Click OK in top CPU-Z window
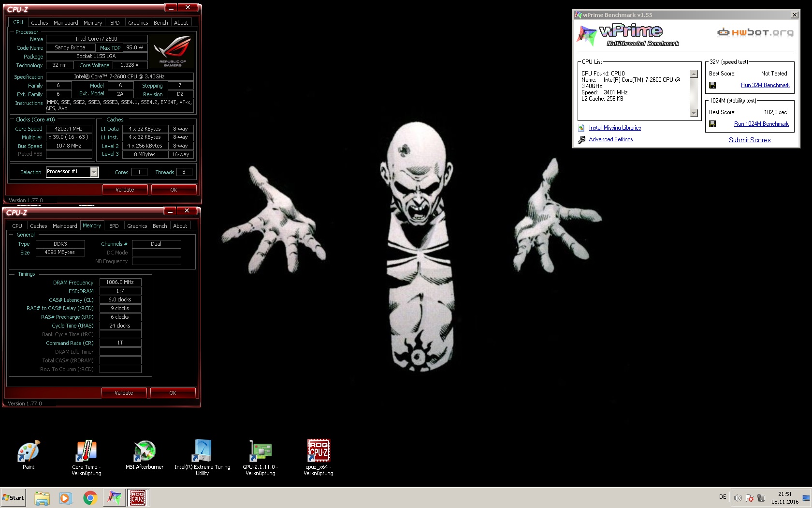Viewport: 812px width, 508px height. pos(174,190)
